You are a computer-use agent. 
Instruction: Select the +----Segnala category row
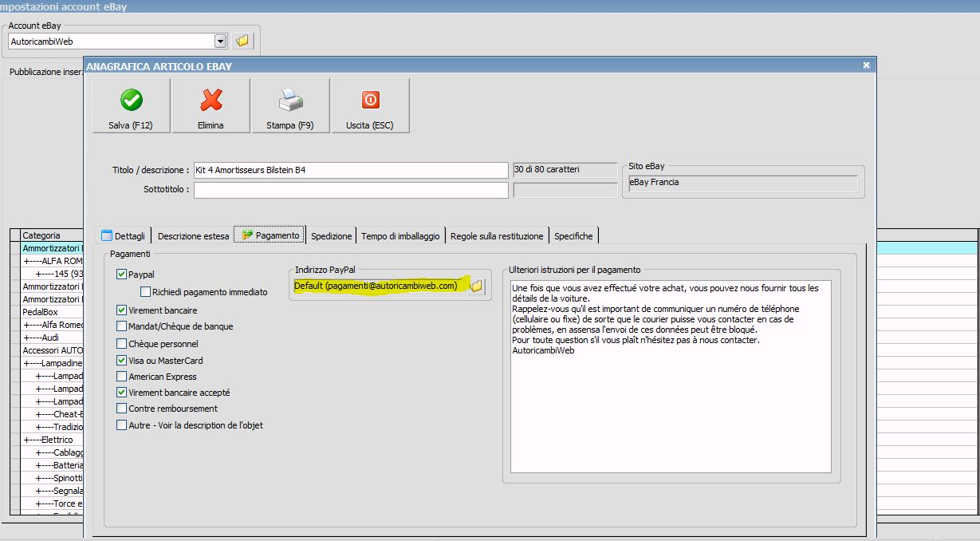tap(53, 491)
